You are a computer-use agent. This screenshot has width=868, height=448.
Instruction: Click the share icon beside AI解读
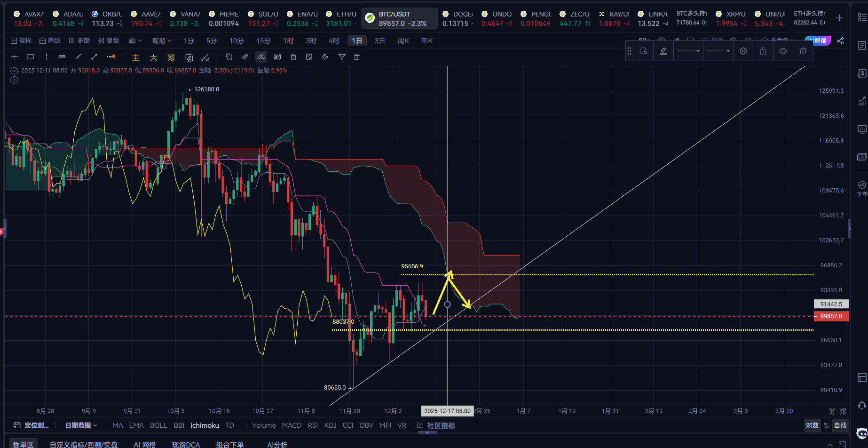[840, 41]
